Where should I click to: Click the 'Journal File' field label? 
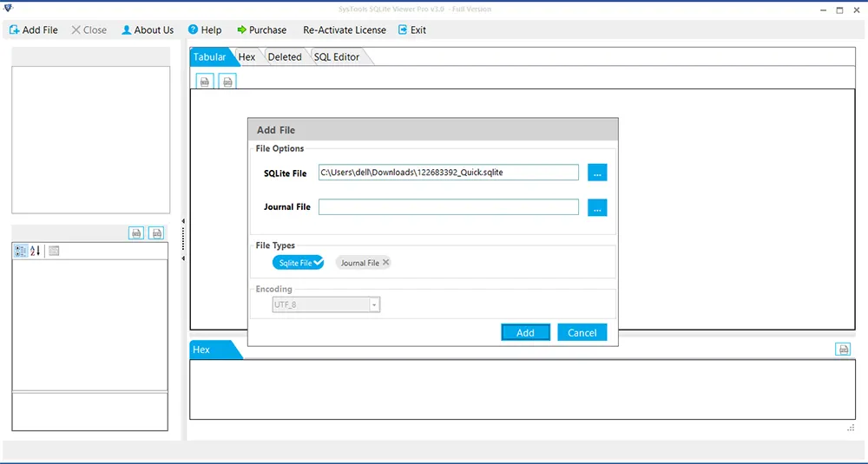[x=286, y=206]
